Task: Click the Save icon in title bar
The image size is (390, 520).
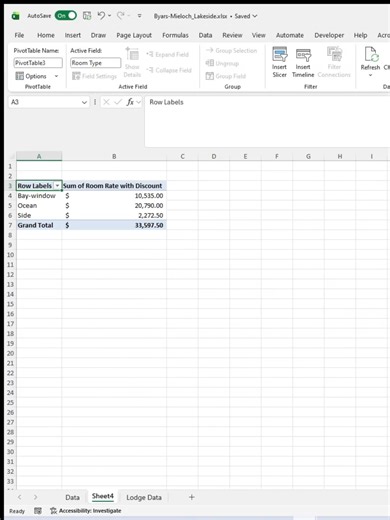Action: 87,16
